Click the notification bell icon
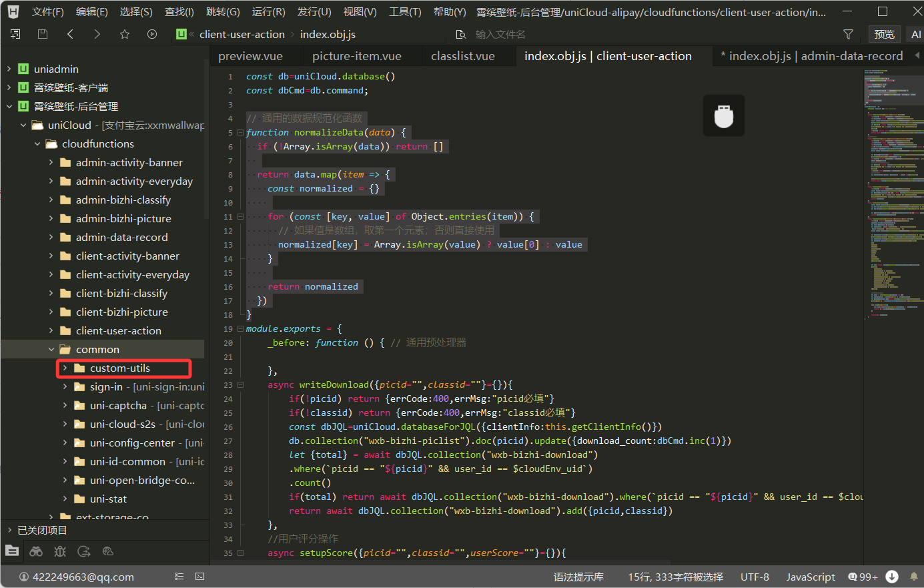 pos(913,577)
